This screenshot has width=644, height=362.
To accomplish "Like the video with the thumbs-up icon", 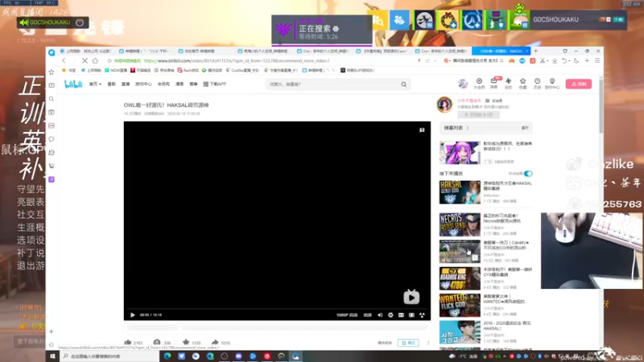I will (x=128, y=342).
